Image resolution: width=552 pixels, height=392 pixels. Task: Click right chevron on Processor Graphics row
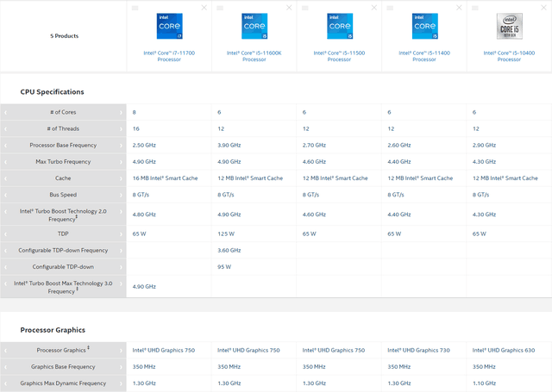click(x=121, y=351)
